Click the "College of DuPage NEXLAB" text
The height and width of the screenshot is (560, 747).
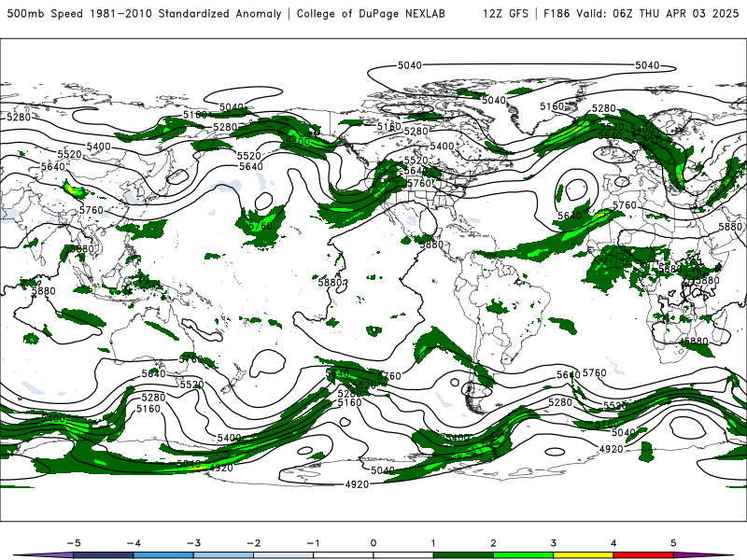click(x=371, y=13)
